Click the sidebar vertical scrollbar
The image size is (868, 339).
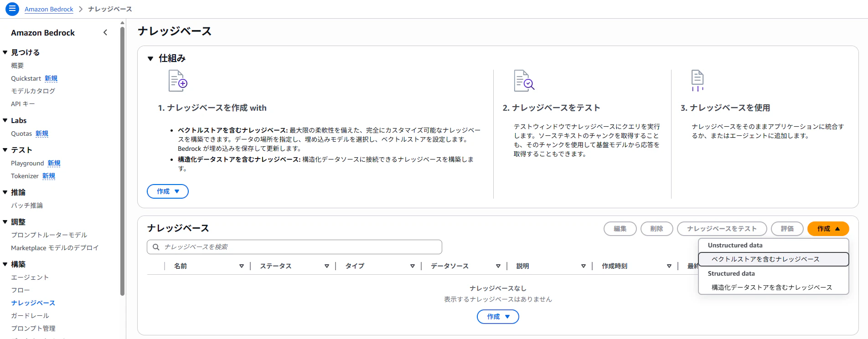click(122, 162)
